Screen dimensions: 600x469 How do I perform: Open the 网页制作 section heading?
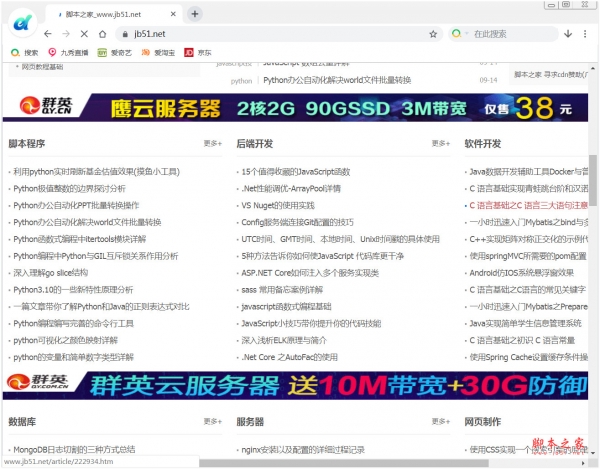(x=483, y=422)
